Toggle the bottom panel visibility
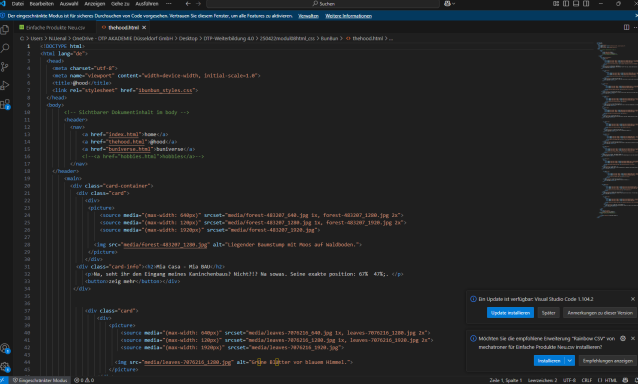Viewport: 638px width, 384px height. coord(576,4)
